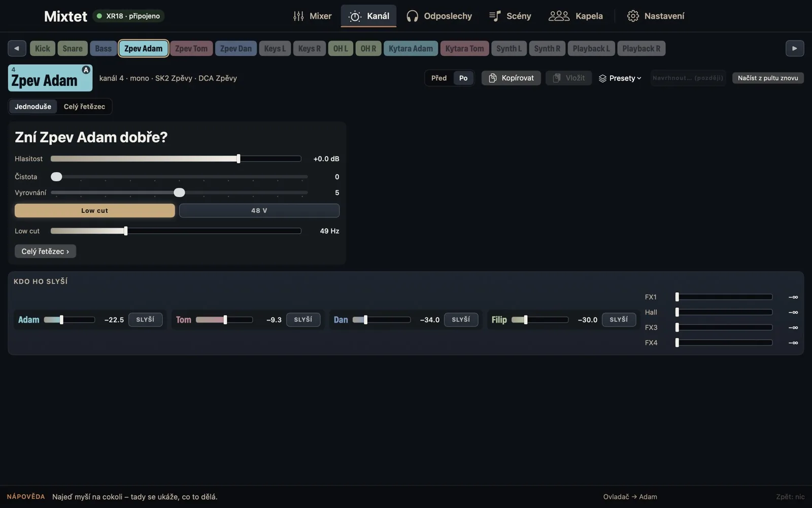The image size is (812, 508).
Task: Toggle SLYŠÍ for Adam's monitor
Action: pyautogui.click(x=145, y=320)
